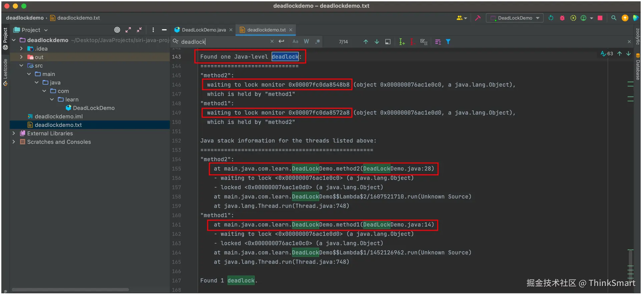Viewport: 644px width, 296px height.
Task: Hide the Project tool window minus icon
Action: (164, 30)
